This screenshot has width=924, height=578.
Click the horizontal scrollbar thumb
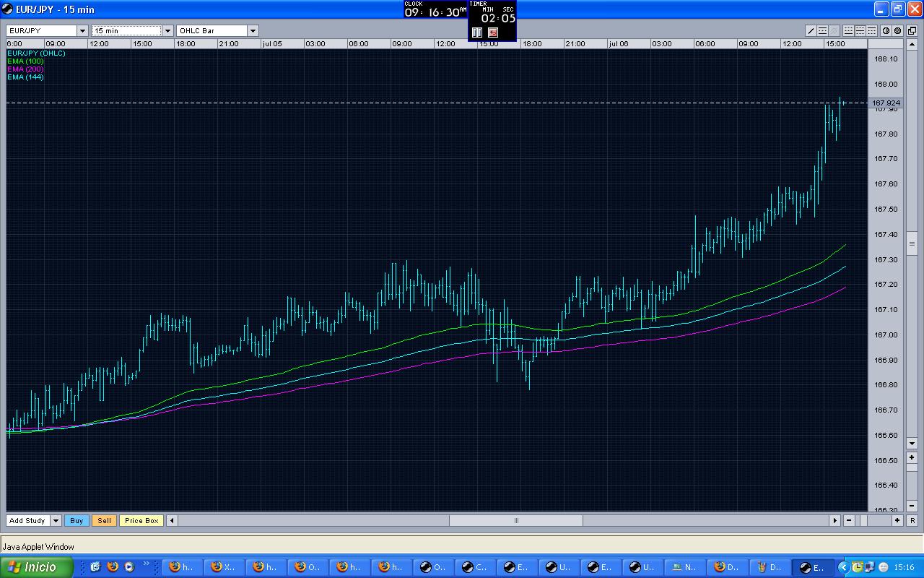point(515,520)
